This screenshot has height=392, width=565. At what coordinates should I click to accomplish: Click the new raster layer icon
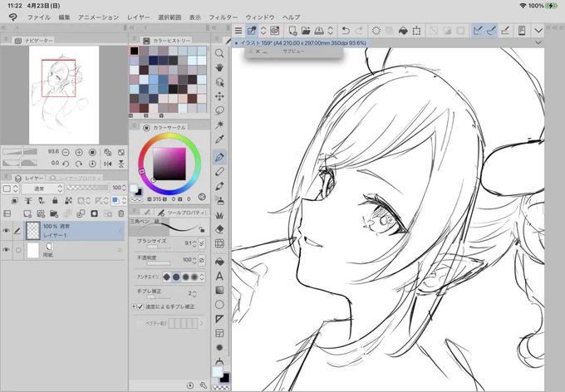coord(27,213)
